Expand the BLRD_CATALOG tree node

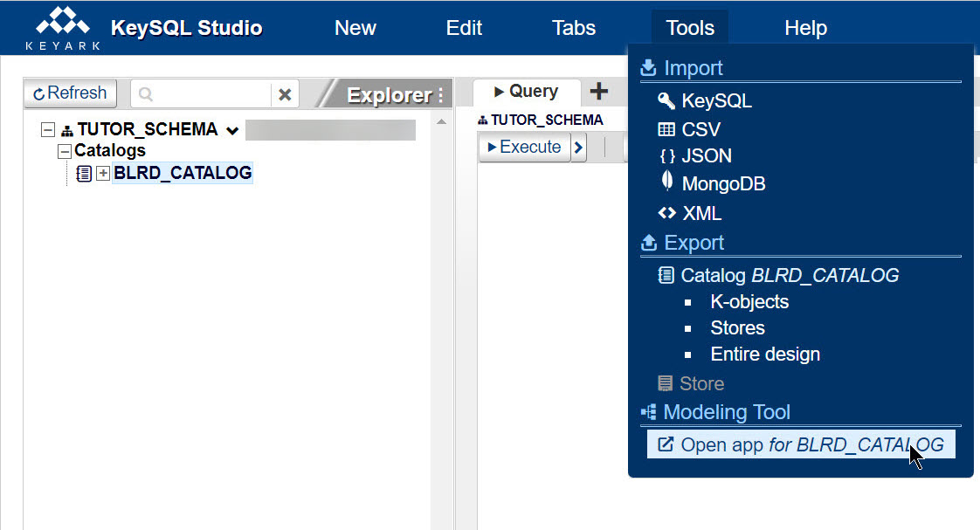pyautogui.click(x=103, y=173)
